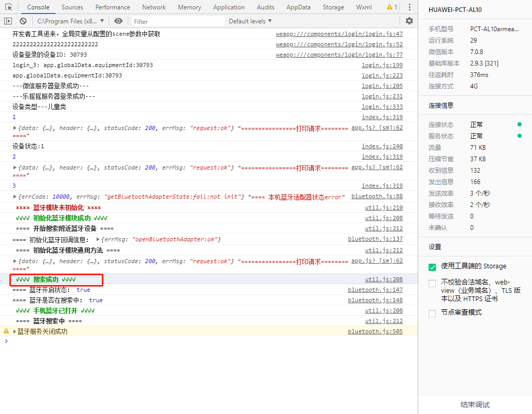Open the three-dot DevTools menu
Image resolution: width=532 pixels, height=414 pixels.
[409, 7]
